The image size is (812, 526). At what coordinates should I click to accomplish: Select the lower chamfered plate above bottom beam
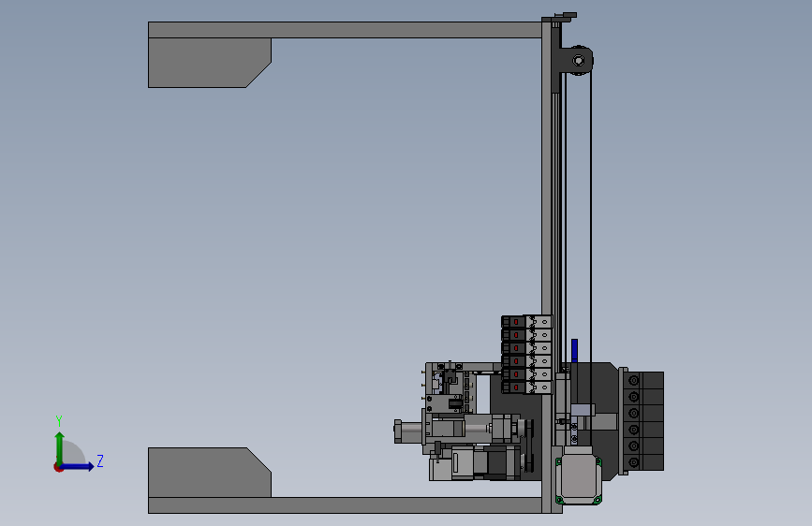(209, 473)
